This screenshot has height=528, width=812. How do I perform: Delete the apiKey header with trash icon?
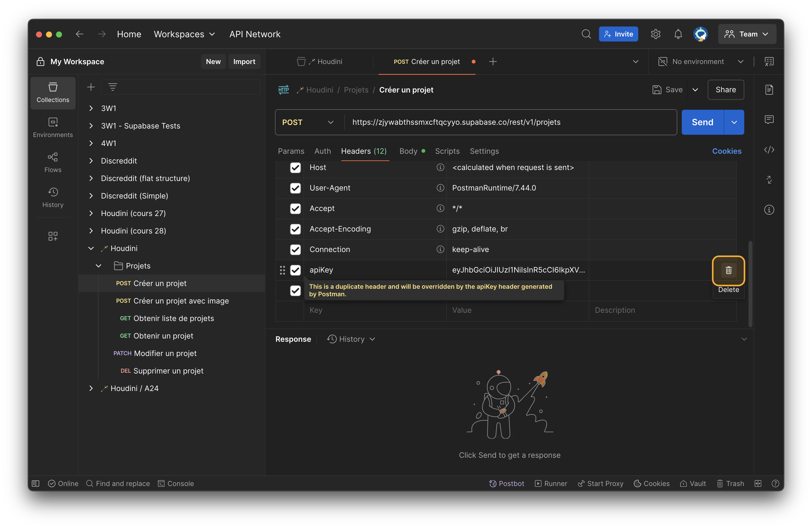728,270
